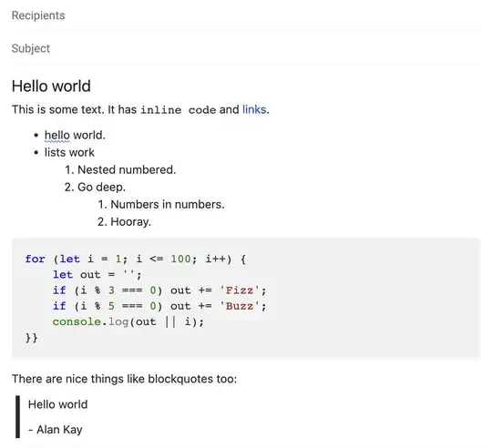
Task: Click the closing braces line of code
Action: tap(32, 338)
